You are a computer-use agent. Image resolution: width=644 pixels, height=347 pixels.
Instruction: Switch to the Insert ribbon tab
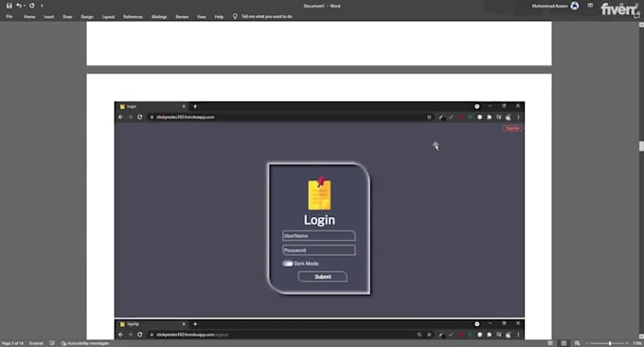(49, 17)
